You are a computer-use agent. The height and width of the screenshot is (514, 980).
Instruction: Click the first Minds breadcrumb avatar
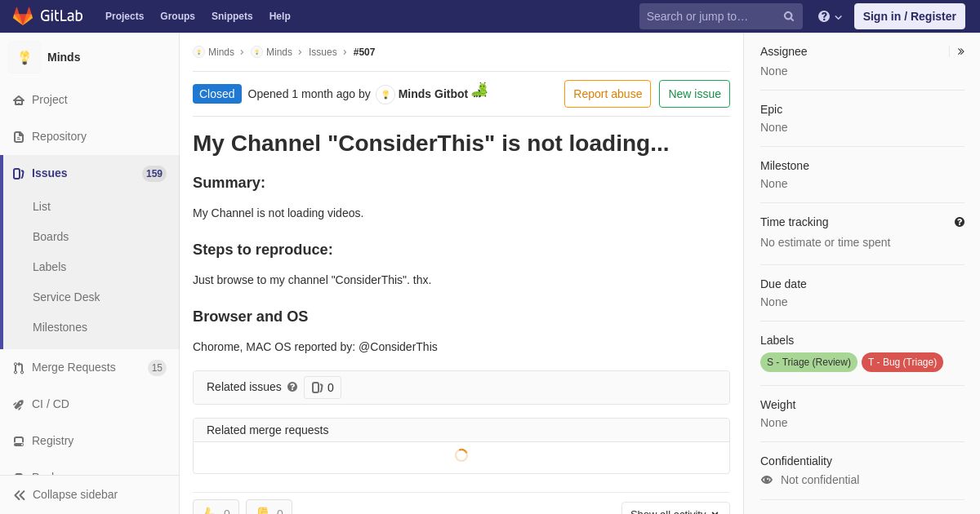tap(198, 52)
